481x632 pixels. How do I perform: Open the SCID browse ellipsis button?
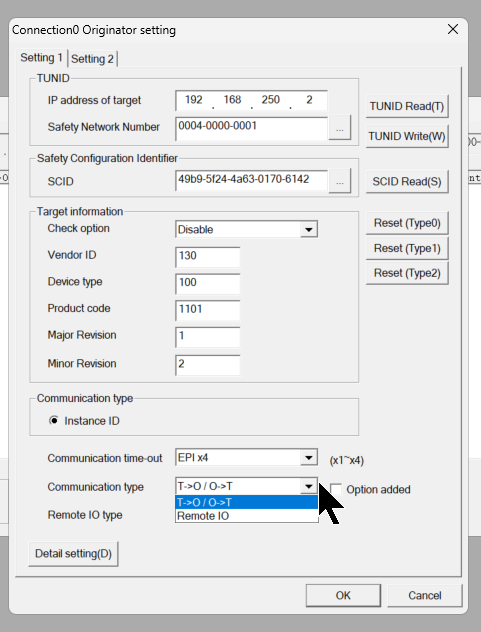pos(339,181)
